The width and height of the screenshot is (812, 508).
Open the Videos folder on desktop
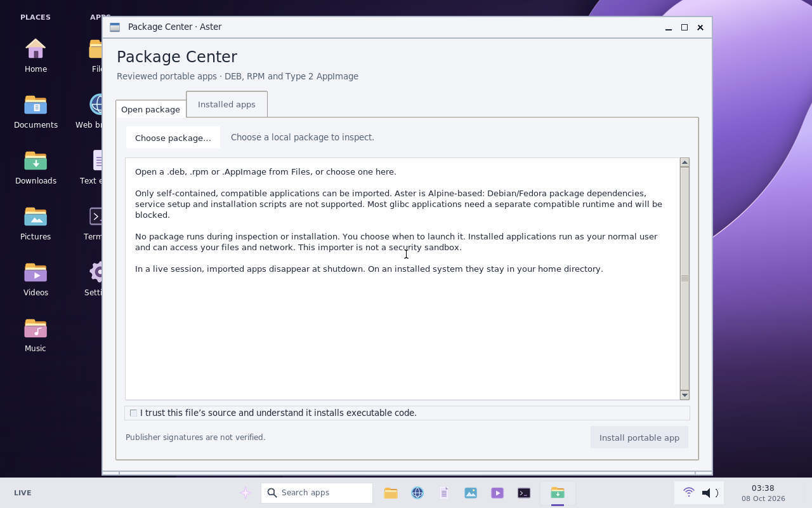coord(36,279)
